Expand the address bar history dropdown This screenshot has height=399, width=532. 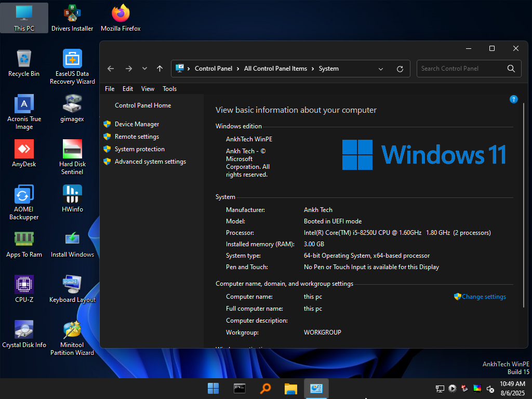[x=381, y=69]
